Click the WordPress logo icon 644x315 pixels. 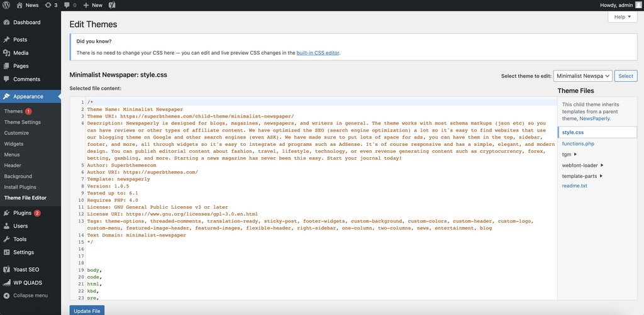6,5
